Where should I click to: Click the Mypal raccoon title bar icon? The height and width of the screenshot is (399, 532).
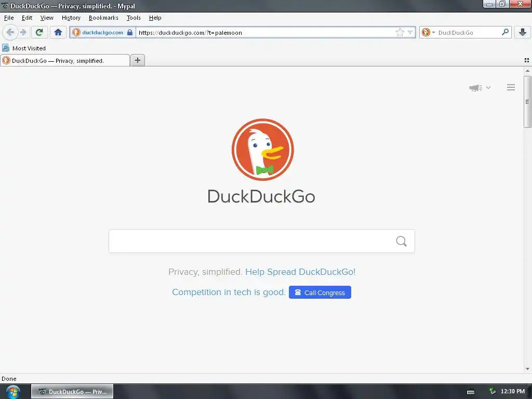[5, 6]
